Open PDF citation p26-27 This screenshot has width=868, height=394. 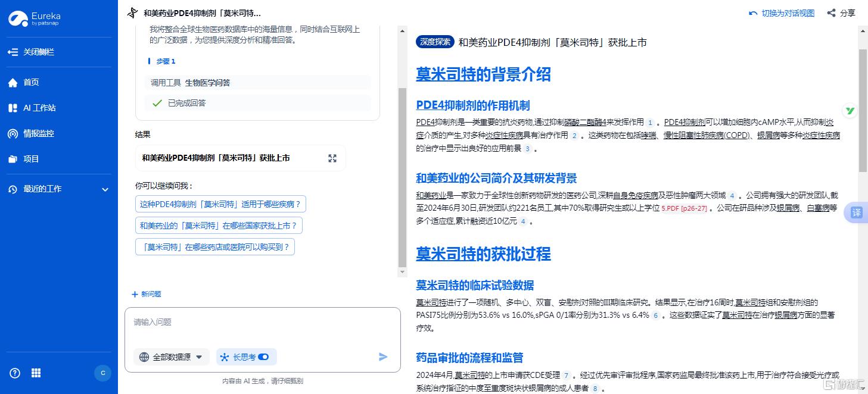[x=684, y=208]
